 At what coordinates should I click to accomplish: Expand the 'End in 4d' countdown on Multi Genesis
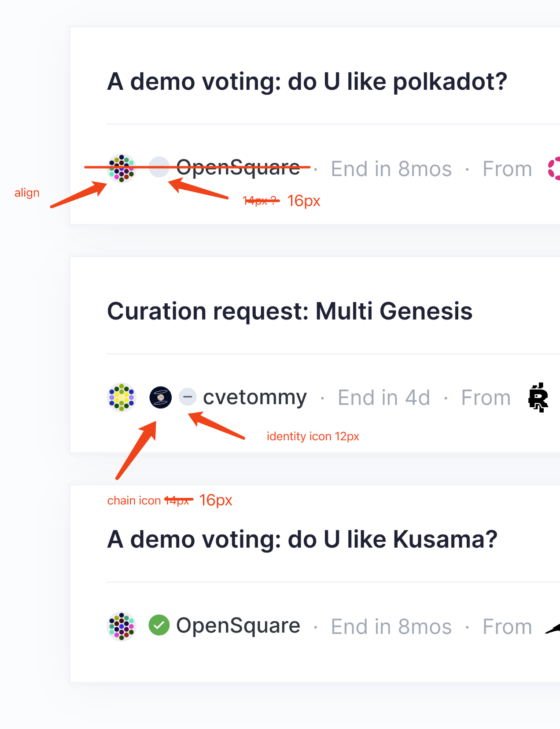click(x=383, y=397)
